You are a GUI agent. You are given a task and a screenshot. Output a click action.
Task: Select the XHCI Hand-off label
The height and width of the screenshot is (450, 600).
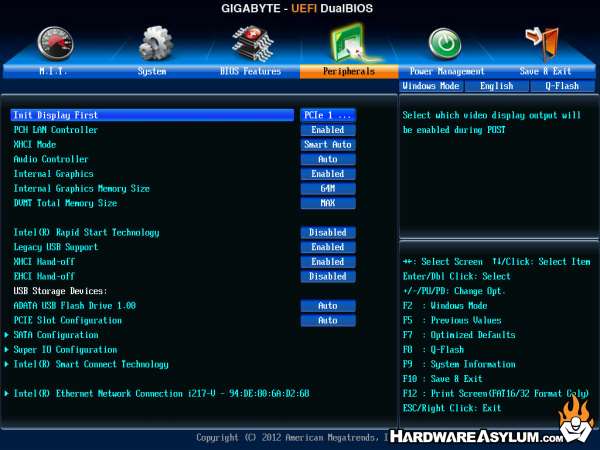44,262
